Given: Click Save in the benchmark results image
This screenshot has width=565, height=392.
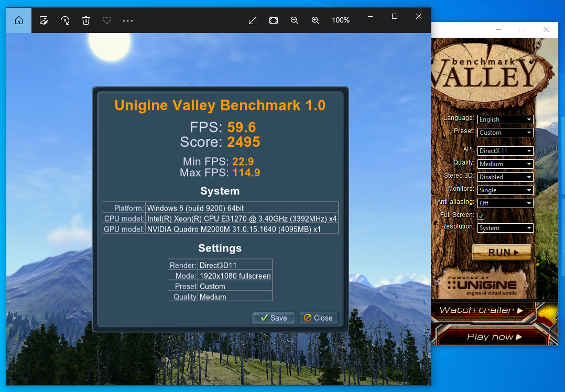Looking at the screenshot, I should (x=274, y=318).
